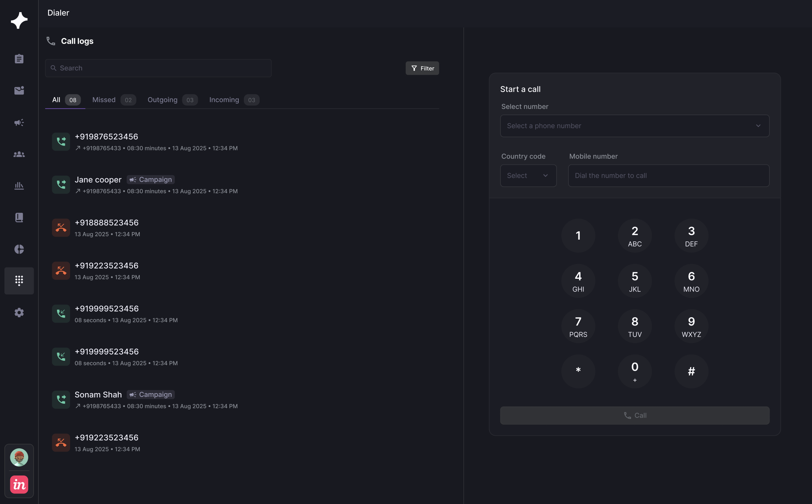The width and height of the screenshot is (812, 504).
Task: Click the Call button
Action: coord(635,415)
